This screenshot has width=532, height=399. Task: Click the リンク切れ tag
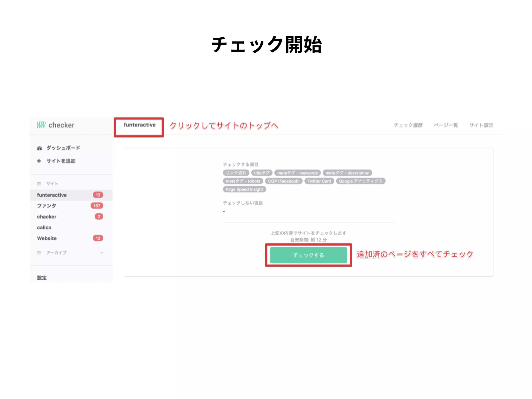click(236, 173)
